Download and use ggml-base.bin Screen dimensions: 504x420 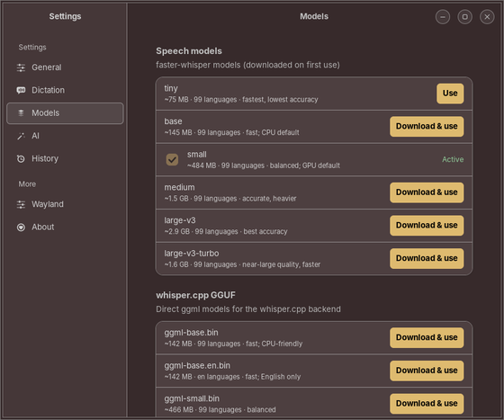[x=427, y=338]
